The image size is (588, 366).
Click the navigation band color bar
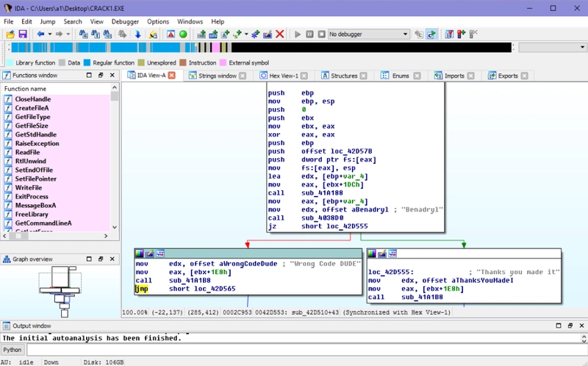coord(257,49)
